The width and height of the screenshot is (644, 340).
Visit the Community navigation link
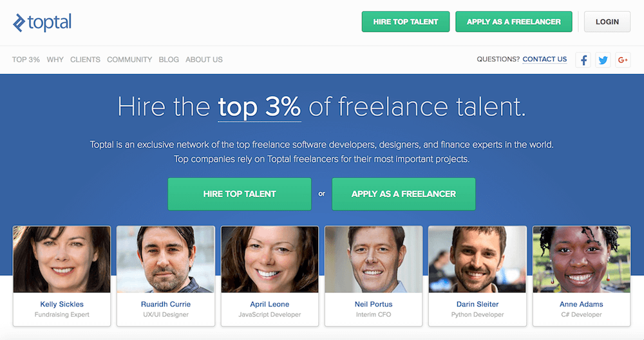click(129, 59)
